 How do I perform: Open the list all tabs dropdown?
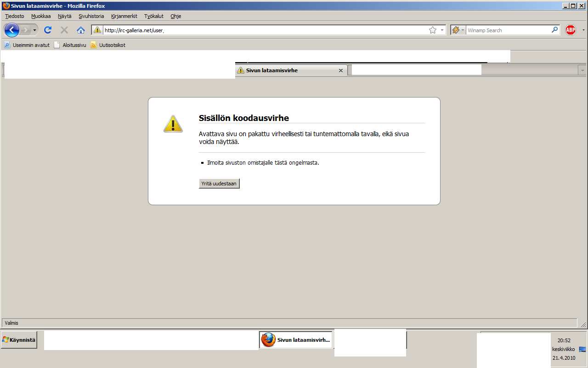[582, 70]
